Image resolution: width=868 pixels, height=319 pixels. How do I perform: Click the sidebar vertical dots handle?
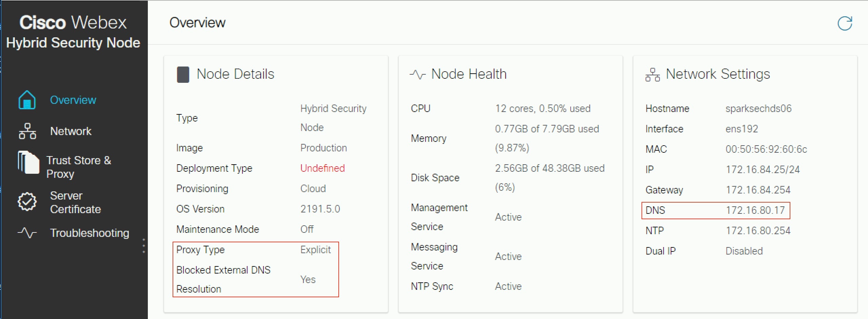pyautogui.click(x=144, y=246)
